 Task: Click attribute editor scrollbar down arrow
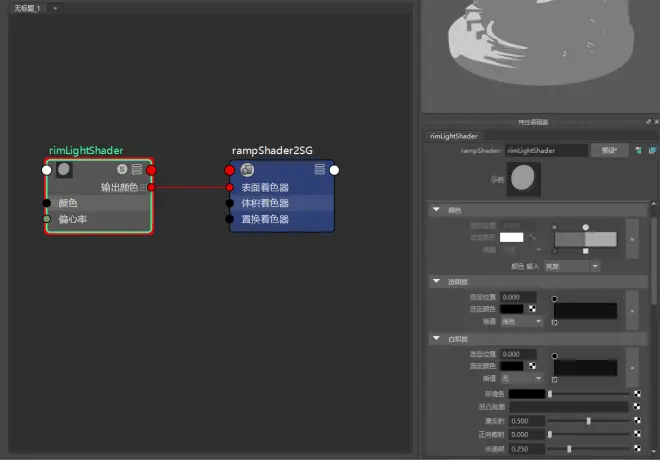[x=654, y=452]
